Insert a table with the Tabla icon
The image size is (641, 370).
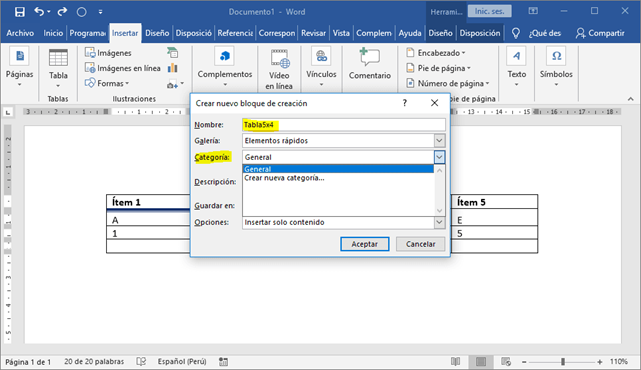tap(58, 68)
